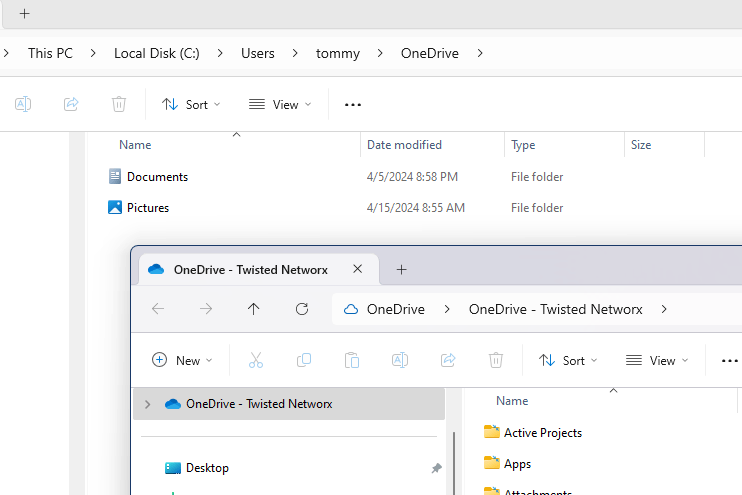Open View menu in front window
Viewport: 742px width, 495px height.
pyautogui.click(x=657, y=361)
